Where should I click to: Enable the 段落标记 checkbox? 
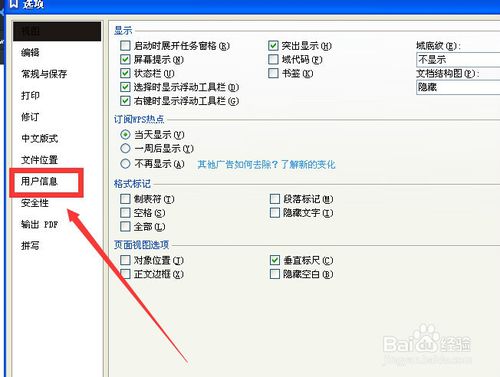pos(275,199)
